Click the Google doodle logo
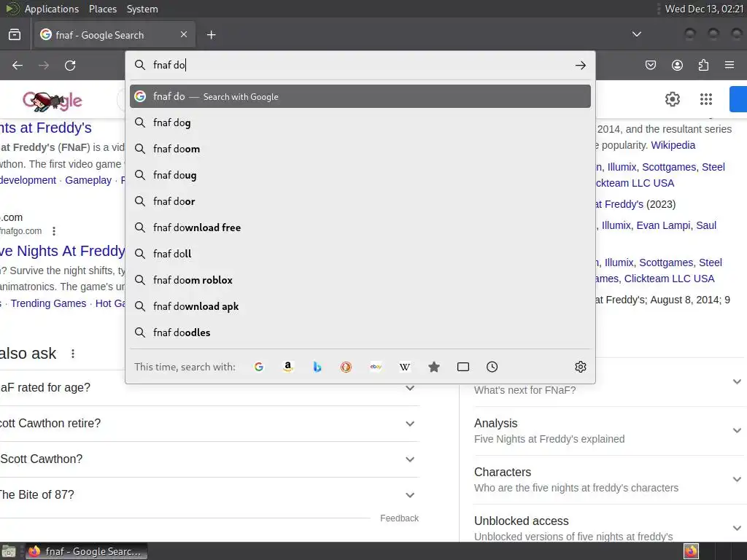Image resolution: width=747 pixels, height=560 pixels. 53,101
